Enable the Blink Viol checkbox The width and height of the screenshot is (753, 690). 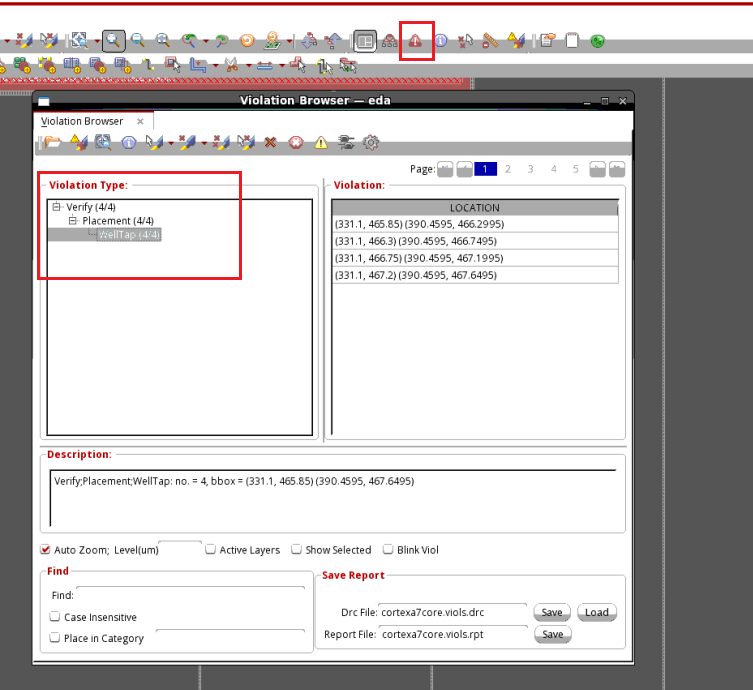[x=388, y=549]
